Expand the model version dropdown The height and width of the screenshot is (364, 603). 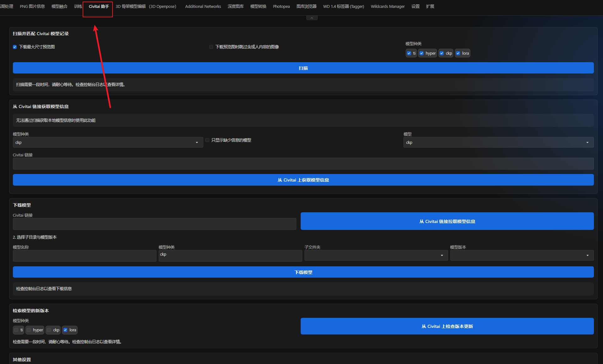pos(522,255)
